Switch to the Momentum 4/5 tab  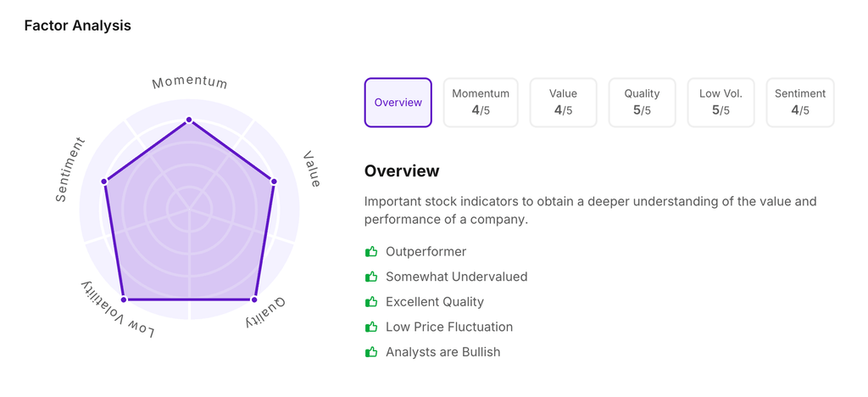[x=481, y=103]
